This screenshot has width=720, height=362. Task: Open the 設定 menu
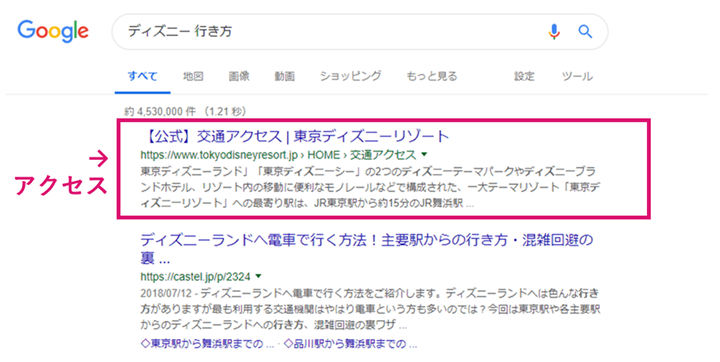pos(524,76)
